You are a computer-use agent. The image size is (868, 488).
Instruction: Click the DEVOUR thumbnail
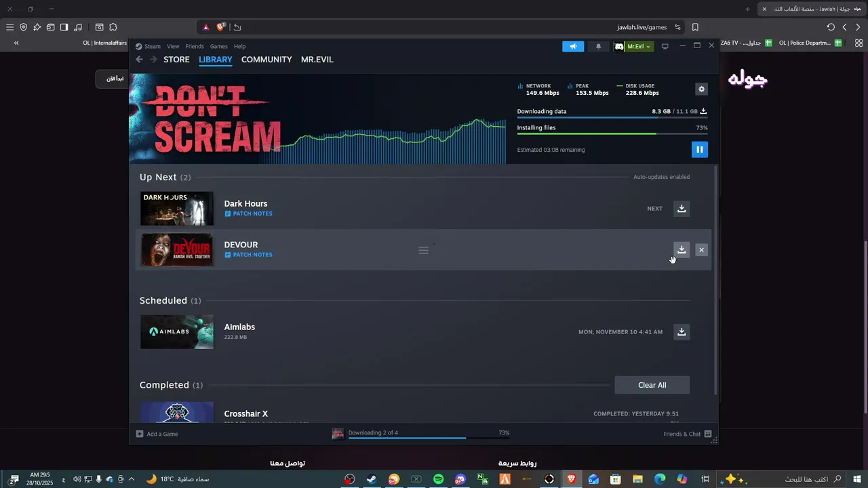click(176, 250)
